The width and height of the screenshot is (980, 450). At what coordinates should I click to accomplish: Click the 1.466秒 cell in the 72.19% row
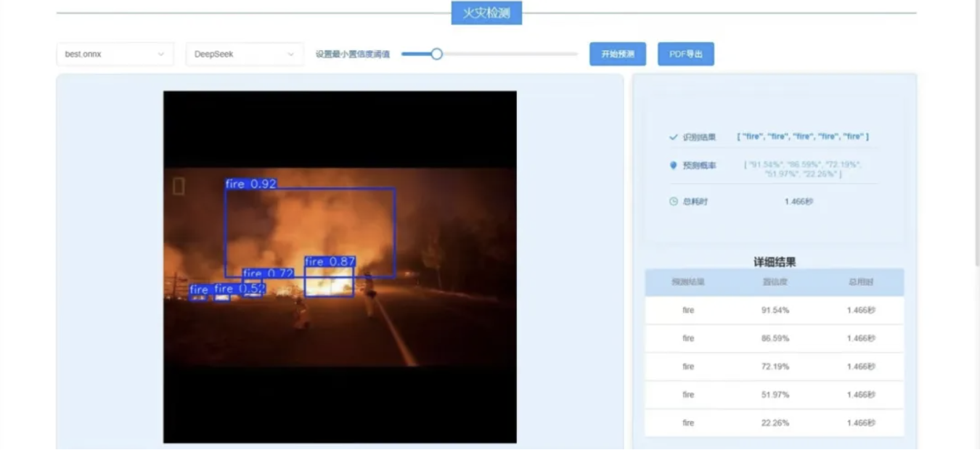(x=861, y=367)
